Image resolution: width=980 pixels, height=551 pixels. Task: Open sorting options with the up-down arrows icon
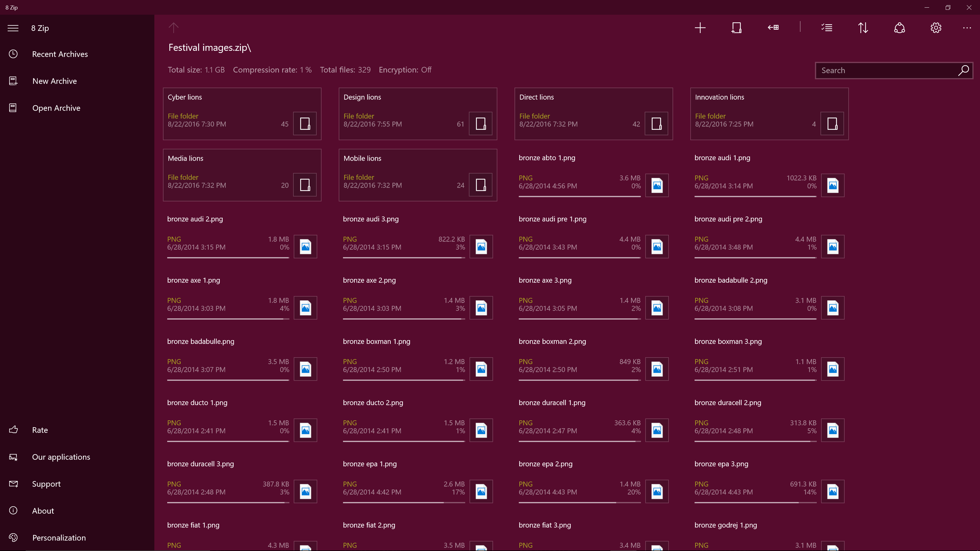click(863, 27)
